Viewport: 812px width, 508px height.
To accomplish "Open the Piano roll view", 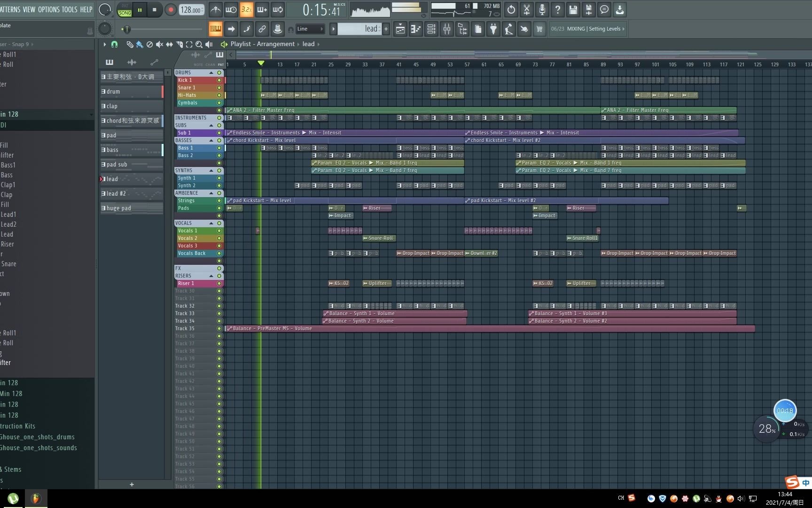I will [416, 29].
